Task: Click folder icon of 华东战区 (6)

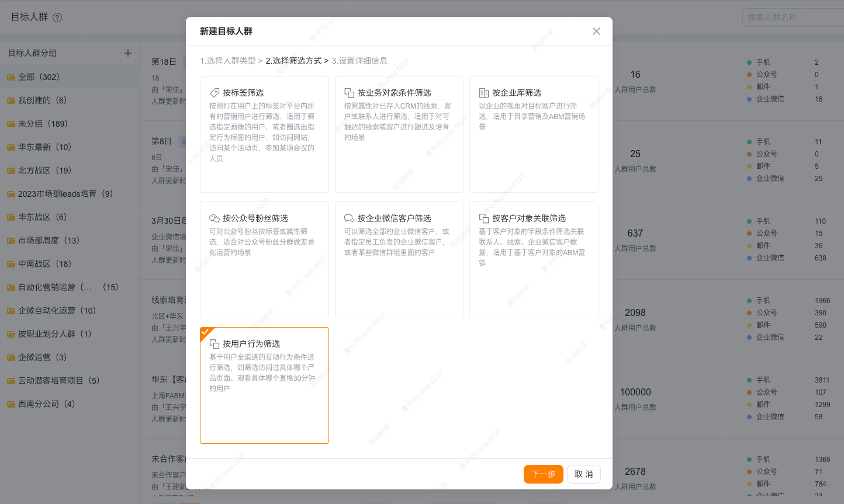Action: click(11, 217)
